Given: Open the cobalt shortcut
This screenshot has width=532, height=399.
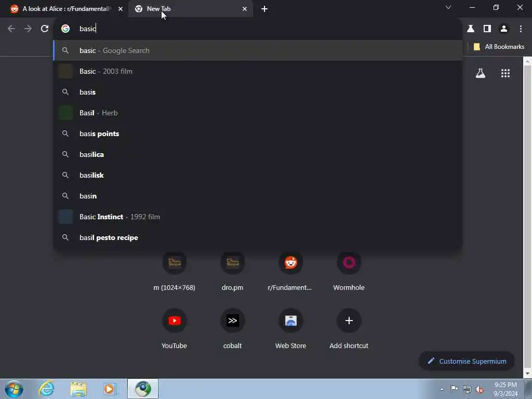Looking at the screenshot, I should (x=232, y=321).
